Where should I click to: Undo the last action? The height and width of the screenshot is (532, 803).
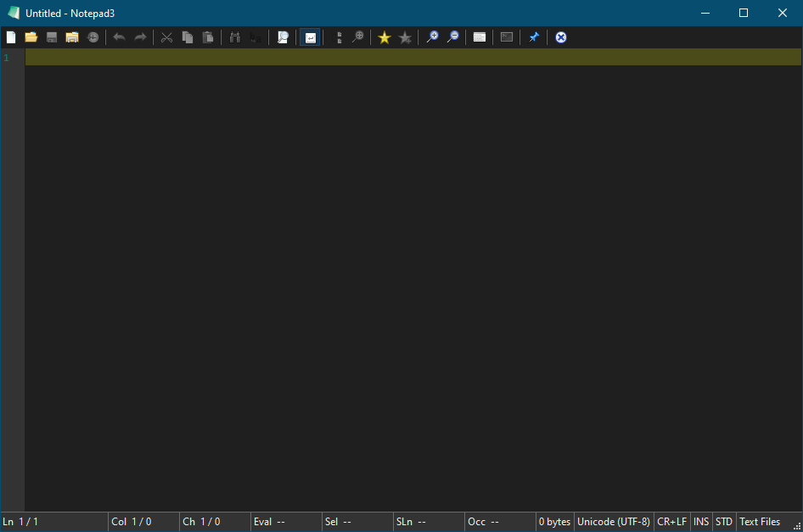pyautogui.click(x=120, y=37)
